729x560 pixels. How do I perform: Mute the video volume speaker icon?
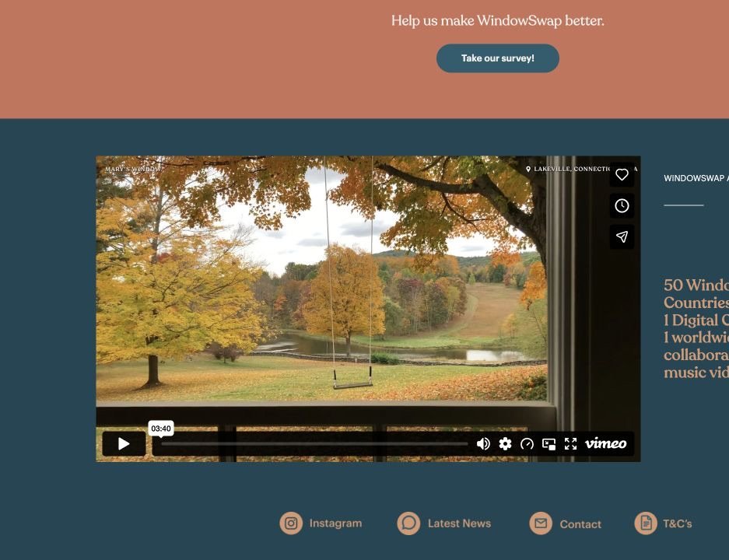483,444
